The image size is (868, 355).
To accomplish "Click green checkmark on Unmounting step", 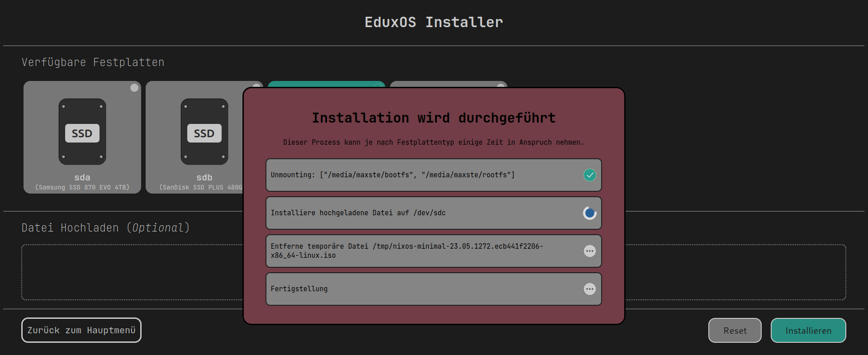I will (590, 175).
